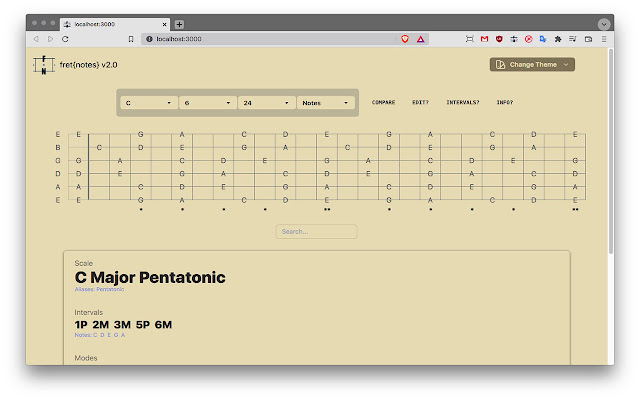Open the extensions puzzle-piece menu

tap(558, 39)
